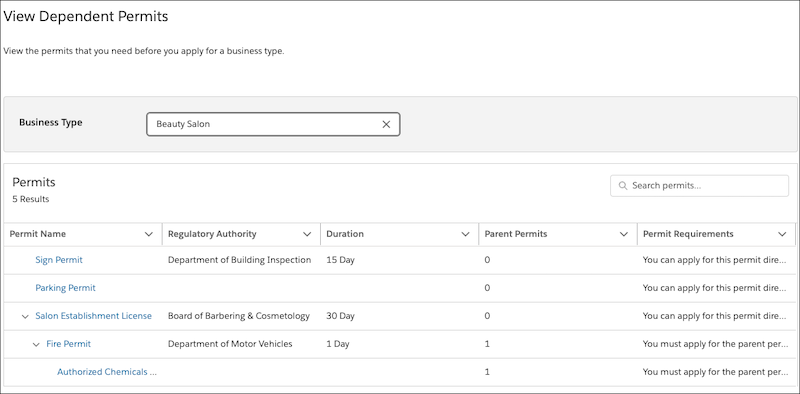Collapse the Fire Permit row

coord(36,344)
